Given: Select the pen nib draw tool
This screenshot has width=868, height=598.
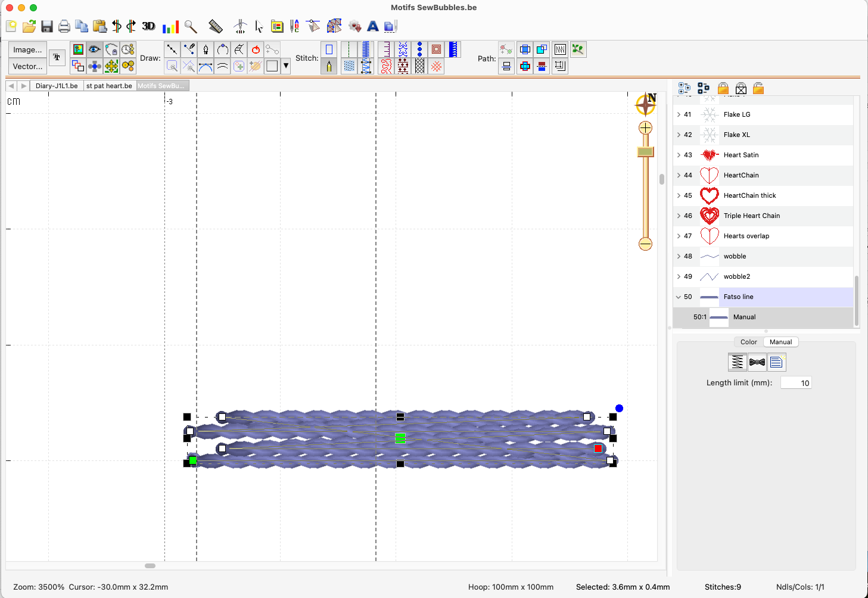Looking at the screenshot, I should tap(206, 49).
